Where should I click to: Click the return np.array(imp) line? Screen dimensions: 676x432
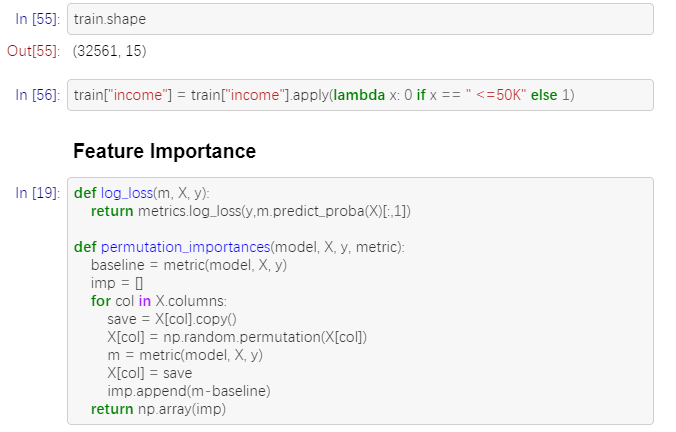click(x=158, y=409)
